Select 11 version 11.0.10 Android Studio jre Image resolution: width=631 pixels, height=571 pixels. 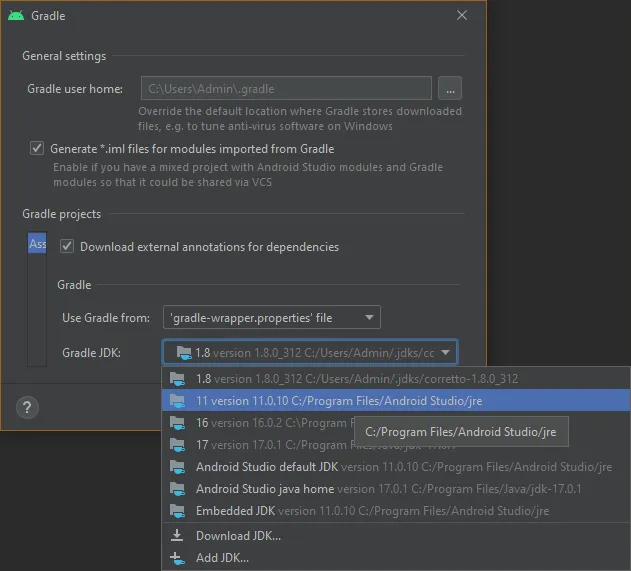coord(396,401)
